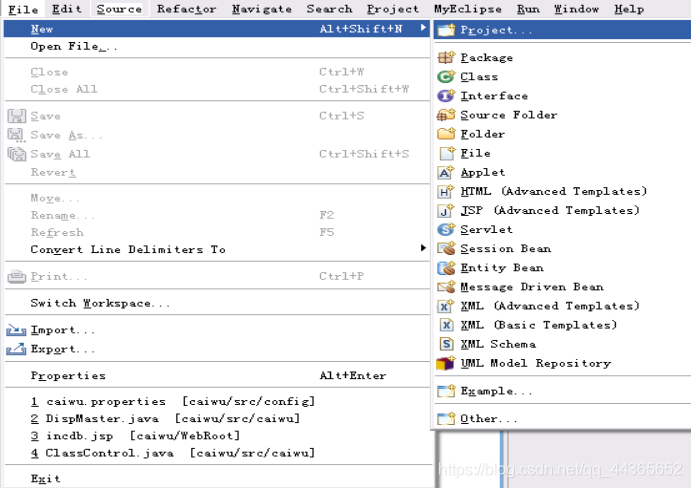Open the Navigate menu
This screenshot has height=488, width=692.
click(x=262, y=9)
